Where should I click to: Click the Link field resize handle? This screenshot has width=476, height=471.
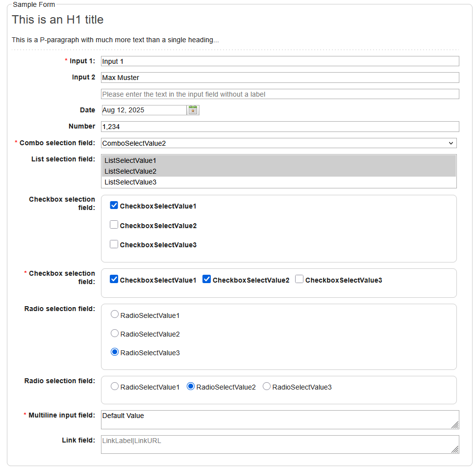click(455, 449)
